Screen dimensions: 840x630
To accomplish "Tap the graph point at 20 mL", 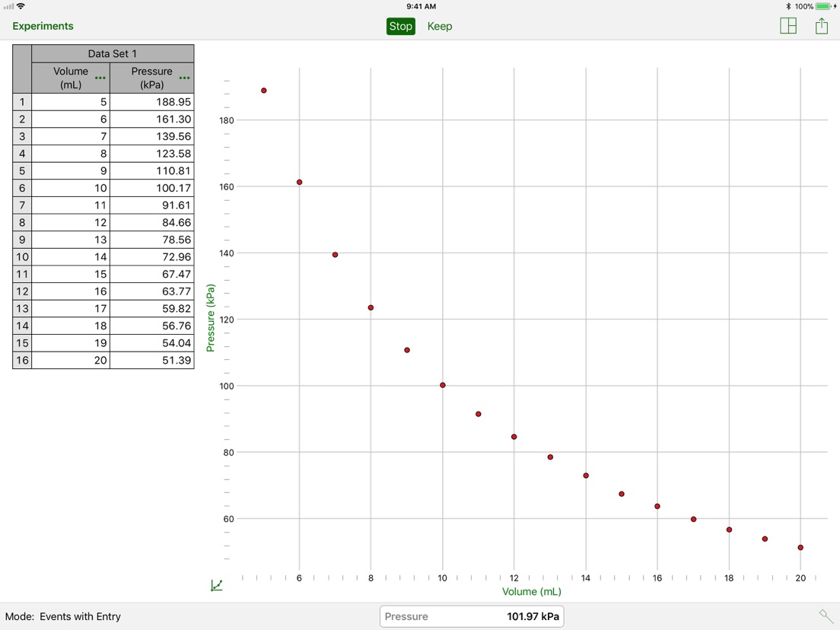I will click(x=800, y=548).
